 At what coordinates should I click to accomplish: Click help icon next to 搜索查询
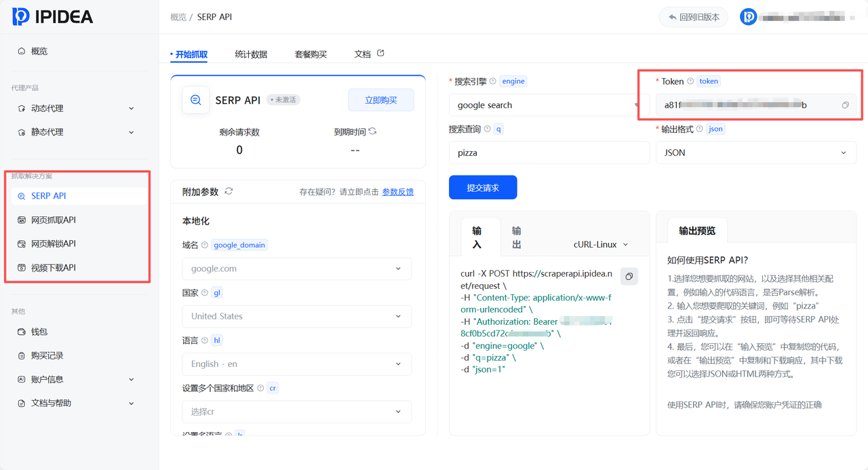pos(487,129)
